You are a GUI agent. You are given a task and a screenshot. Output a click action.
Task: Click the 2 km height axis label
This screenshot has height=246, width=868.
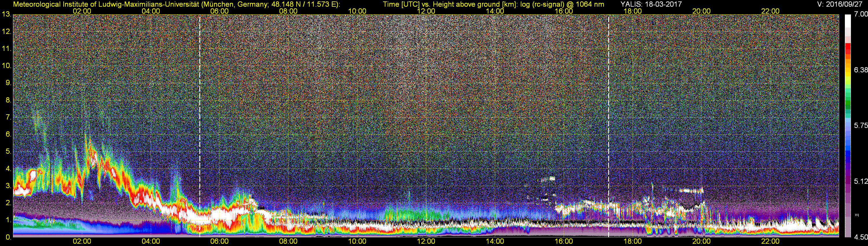[x=8, y=203]
